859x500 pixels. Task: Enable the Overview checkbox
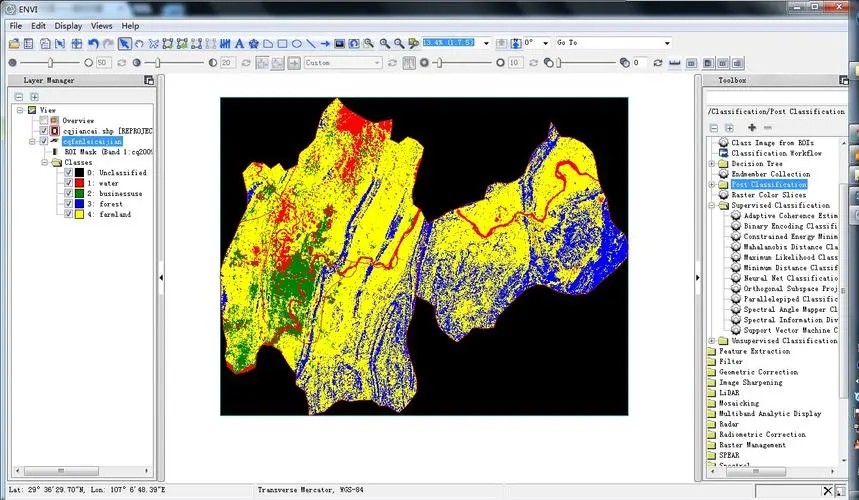(x=44, y=120)
